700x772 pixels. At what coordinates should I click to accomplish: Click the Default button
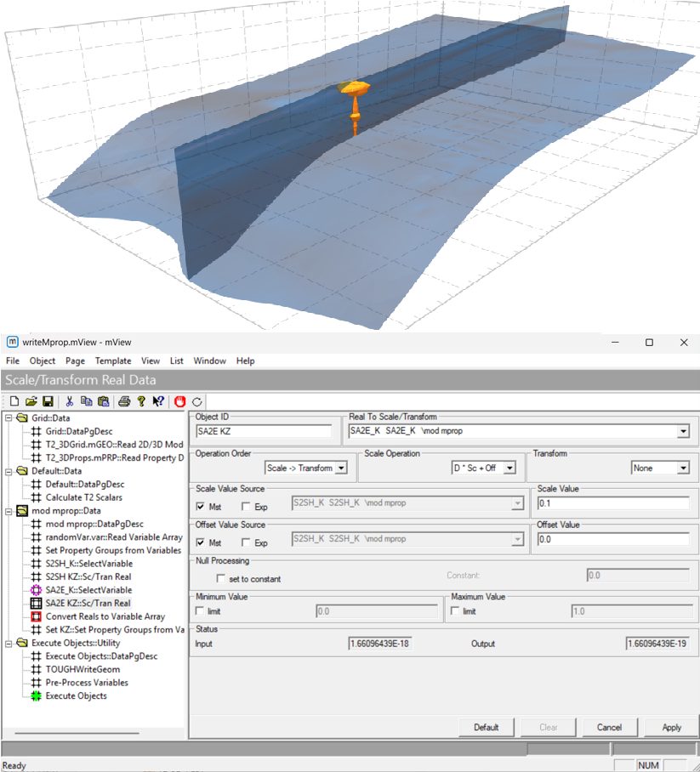(x=487, y=727)
